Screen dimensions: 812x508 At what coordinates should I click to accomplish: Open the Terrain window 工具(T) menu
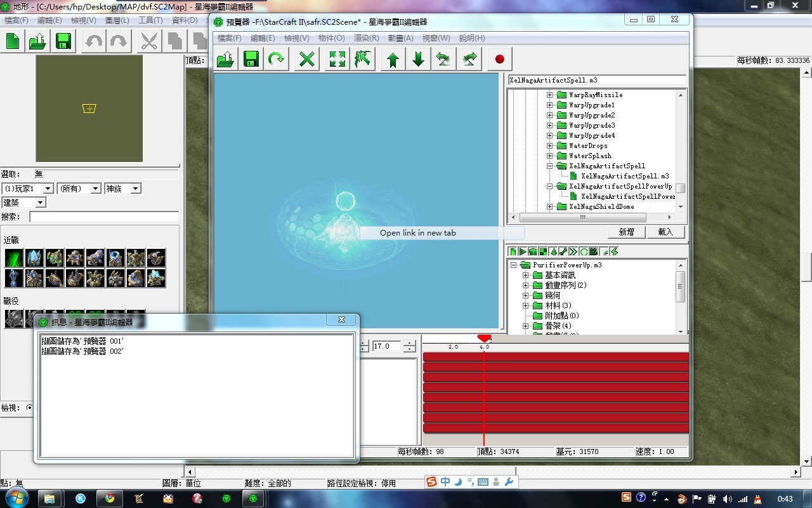[150, 20]
